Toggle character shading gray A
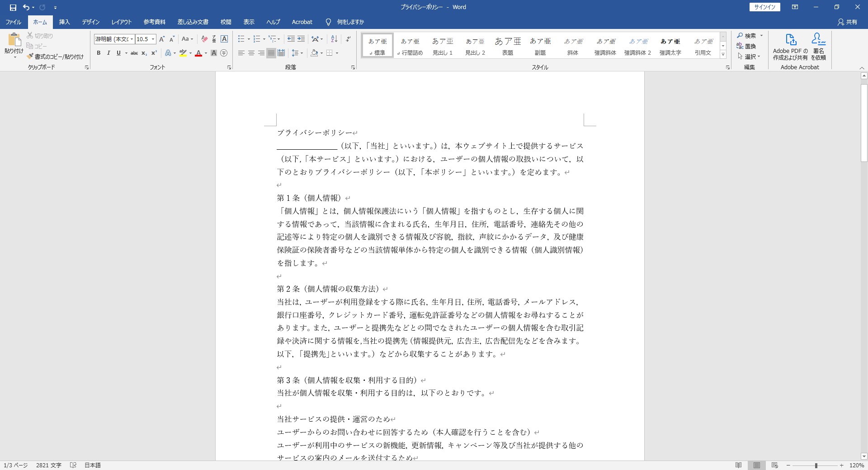 click(x=214, y=53)
